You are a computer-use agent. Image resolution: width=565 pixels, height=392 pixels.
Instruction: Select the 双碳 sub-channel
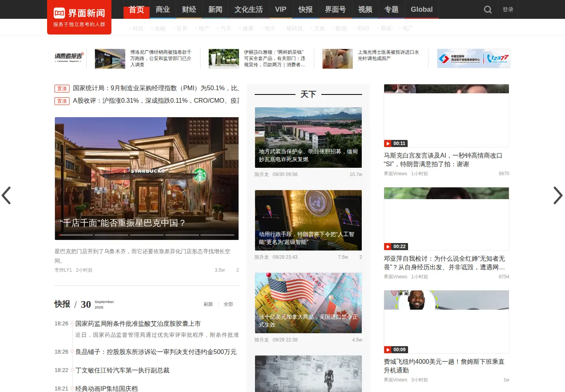386,28
